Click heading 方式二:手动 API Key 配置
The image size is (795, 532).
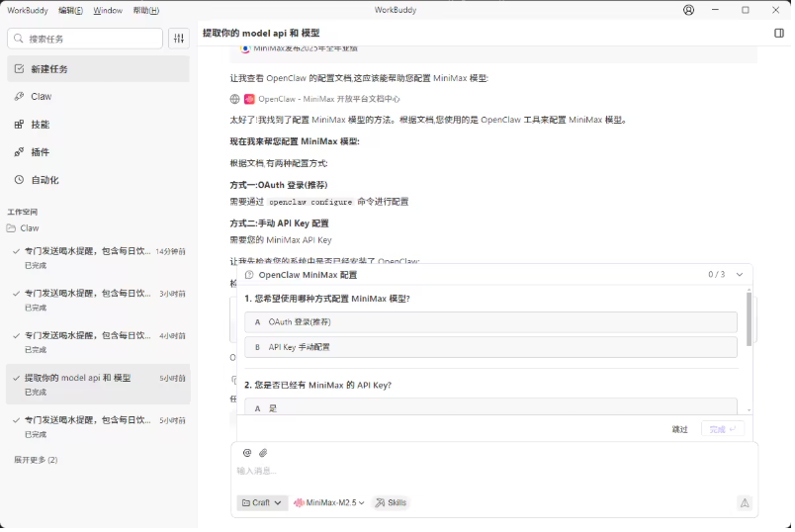pos(280,223)
